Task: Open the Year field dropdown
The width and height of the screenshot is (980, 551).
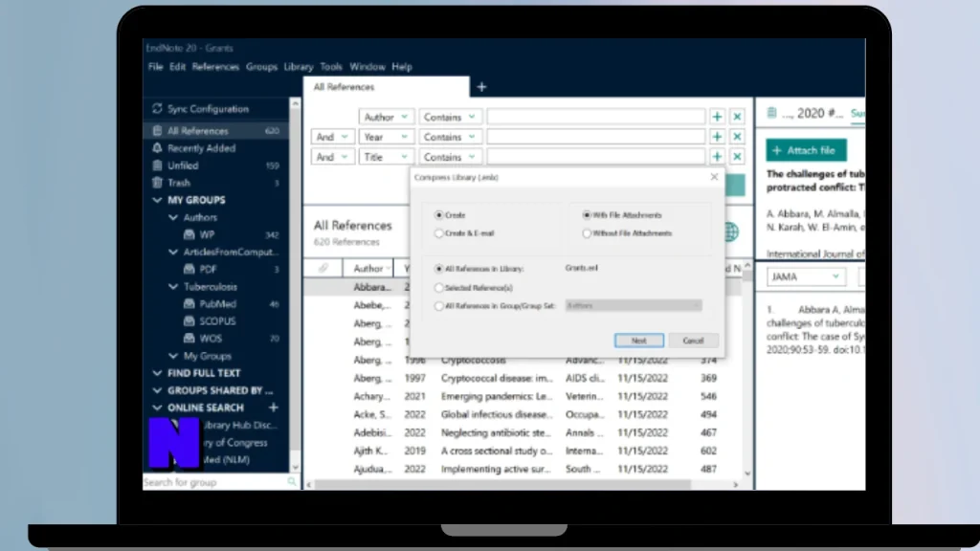Action: coord(387,137)
